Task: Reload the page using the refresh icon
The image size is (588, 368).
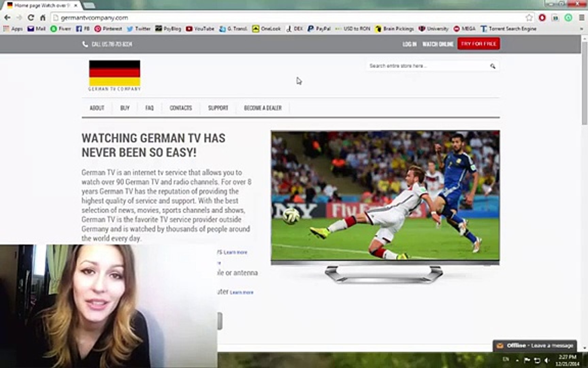Action: (30, 17)
